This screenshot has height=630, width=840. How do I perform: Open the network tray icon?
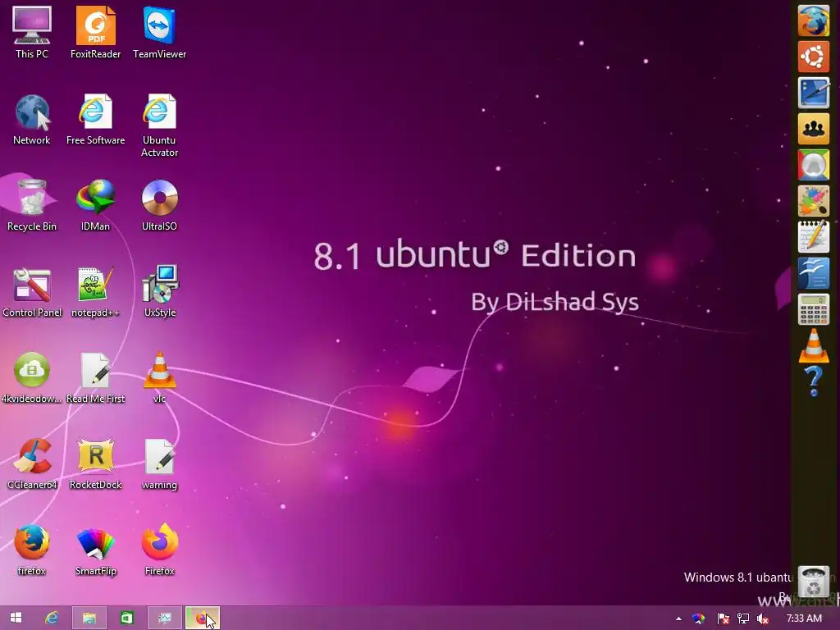(x=743, y=619)
